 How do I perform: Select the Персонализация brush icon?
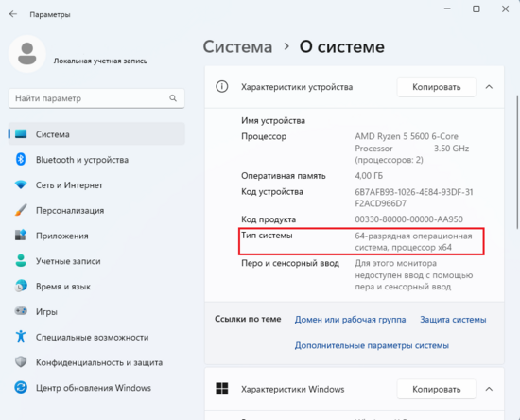(21, 210)
